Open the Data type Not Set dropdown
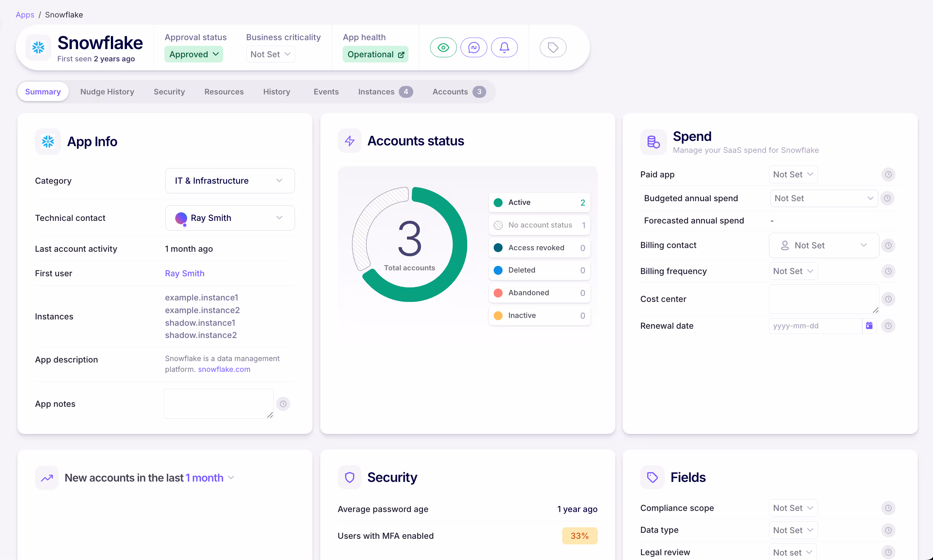The height and width of the screenshot is (560, 933). [x=793, y=530]
